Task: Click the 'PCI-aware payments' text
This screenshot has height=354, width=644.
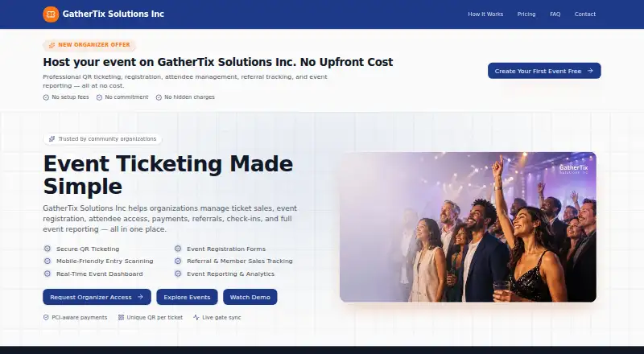Action: coord(79,318)
